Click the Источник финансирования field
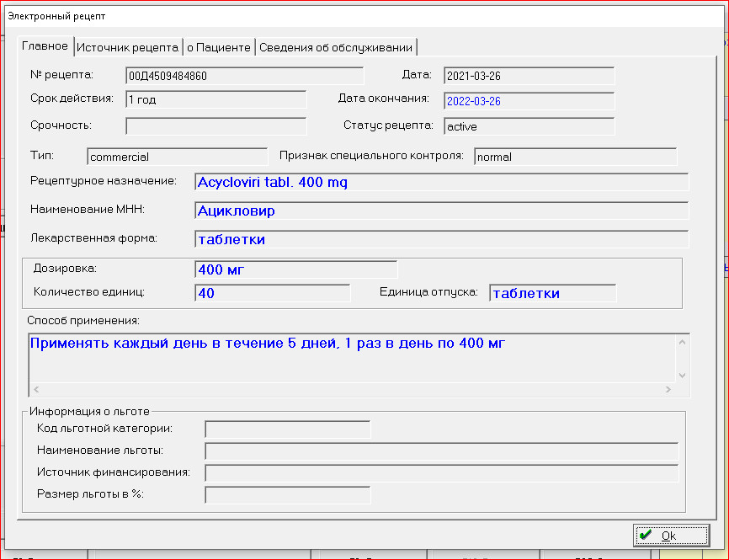 pyautogui.click(x=442, y=473)
